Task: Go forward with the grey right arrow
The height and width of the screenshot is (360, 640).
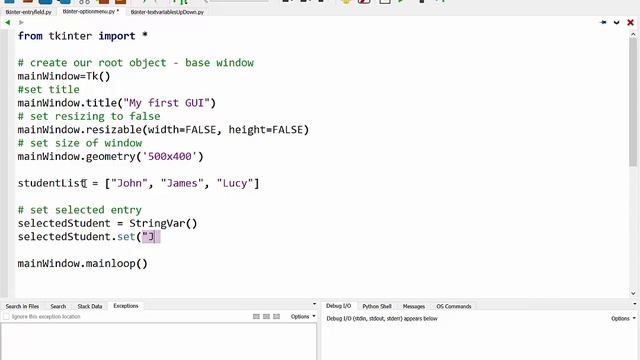Action: [21, 22]
